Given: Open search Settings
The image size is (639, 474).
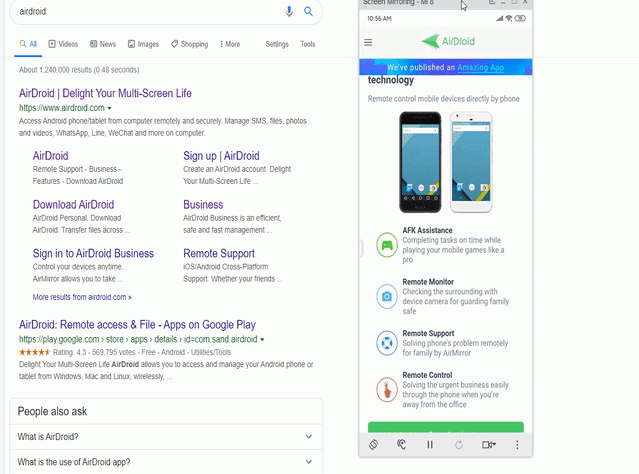Looking at the screenshot, I should coord(277,44).
